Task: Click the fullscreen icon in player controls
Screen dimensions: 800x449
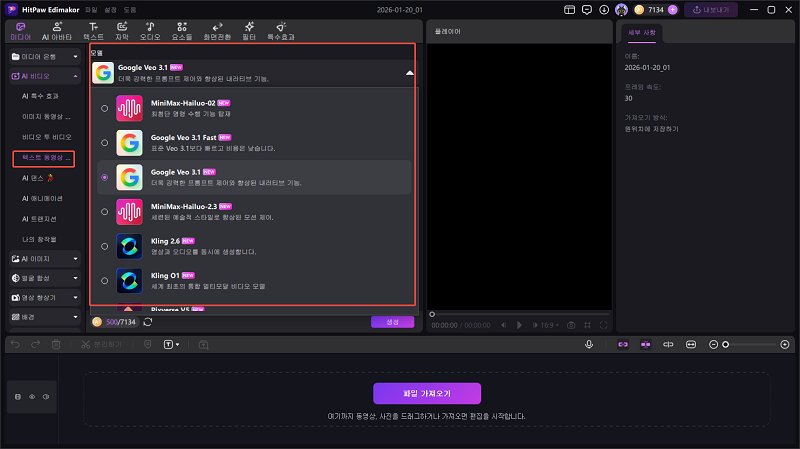Action: point(604,325)
